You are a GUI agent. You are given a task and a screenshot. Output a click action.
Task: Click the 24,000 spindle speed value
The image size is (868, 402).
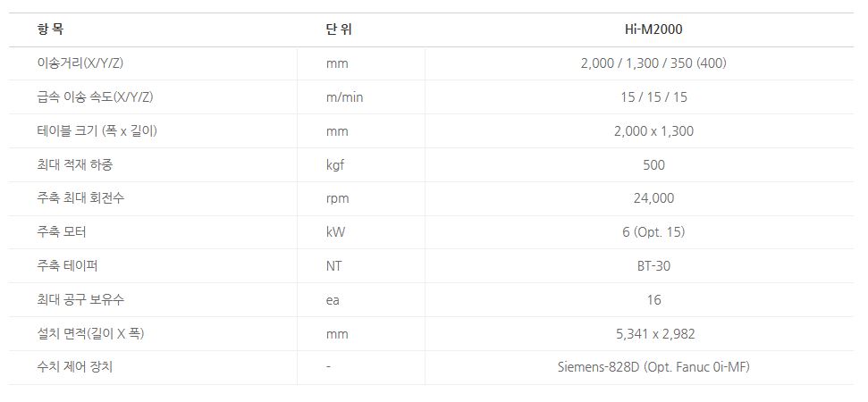[653, 198]
